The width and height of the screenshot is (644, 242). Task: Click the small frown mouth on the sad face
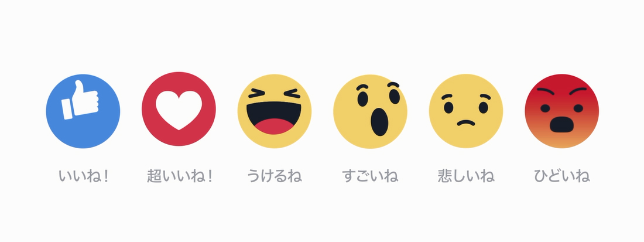(466, 122)
